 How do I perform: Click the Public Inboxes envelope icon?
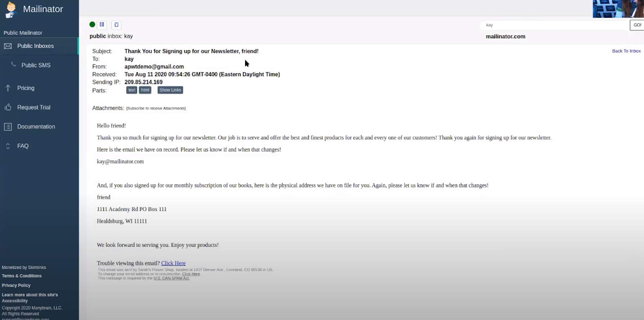(8, 46)
